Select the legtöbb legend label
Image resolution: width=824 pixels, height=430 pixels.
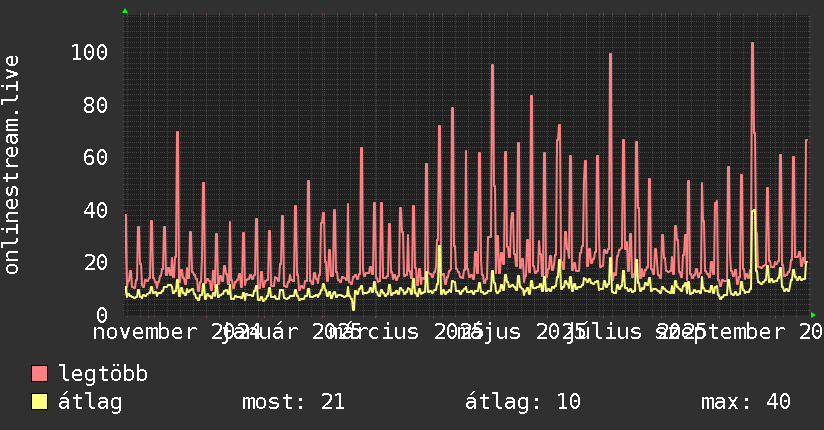103,374
